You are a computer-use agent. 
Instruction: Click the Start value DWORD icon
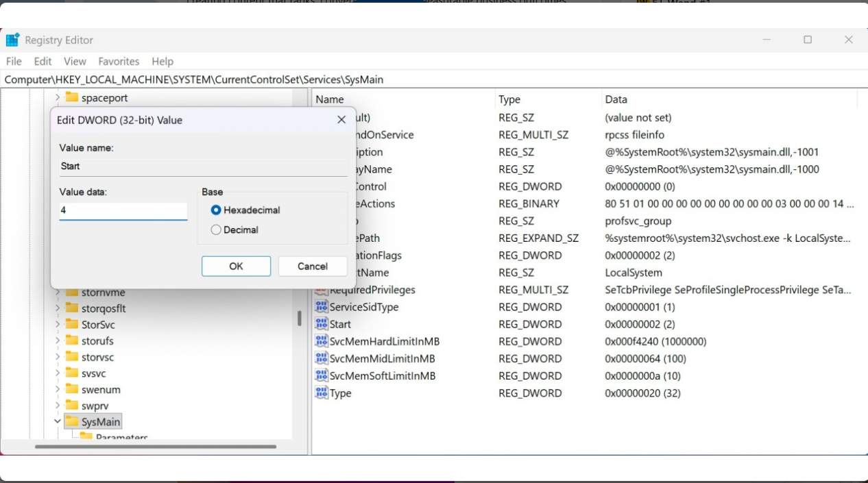(322, 324)
